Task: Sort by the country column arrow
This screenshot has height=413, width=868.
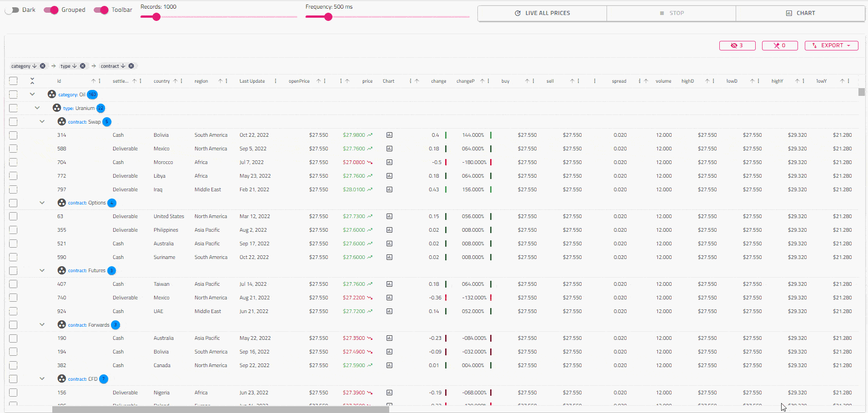Action: (x=176, y=81)
